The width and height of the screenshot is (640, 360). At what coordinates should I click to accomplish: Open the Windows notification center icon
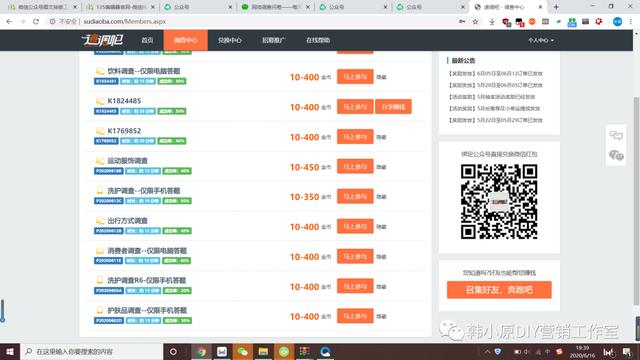coord(627,351)
